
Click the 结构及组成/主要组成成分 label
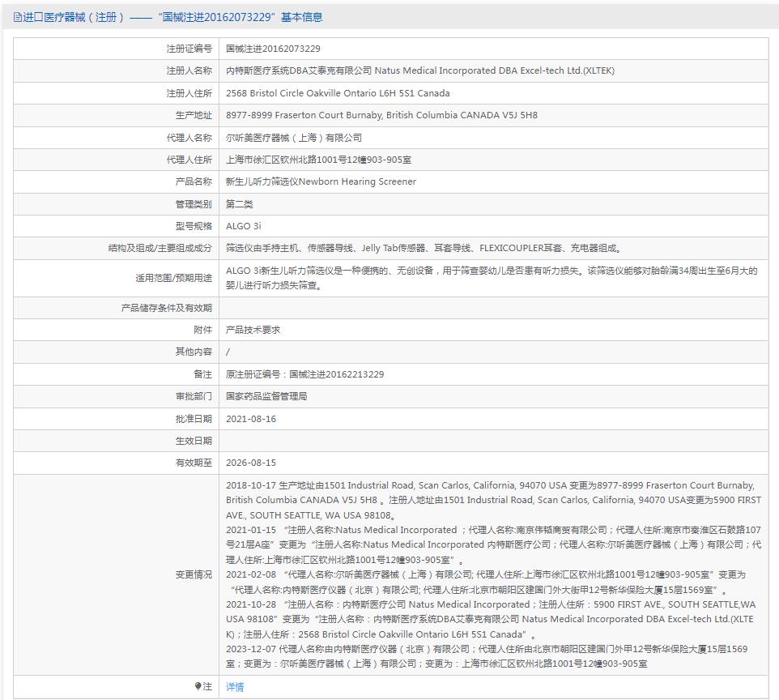pyautogui.click(x=160, y=248)
